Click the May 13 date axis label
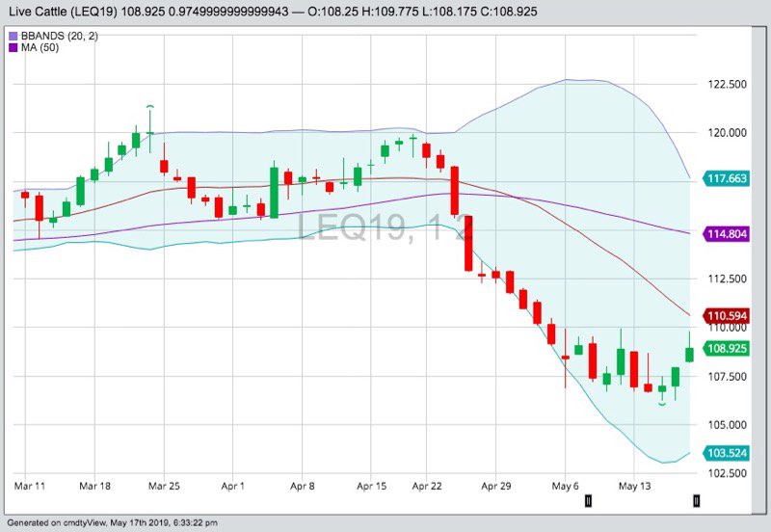 pyautogui.click(x=634, y=487)
